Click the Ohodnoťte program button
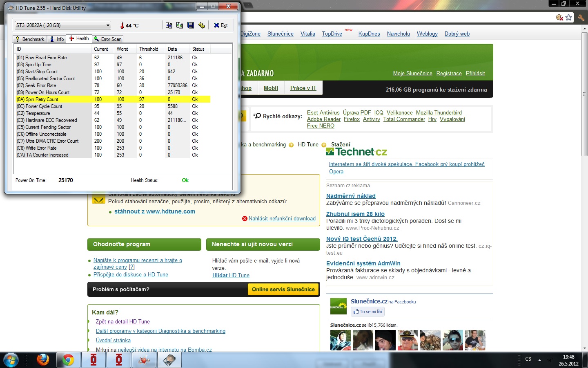 pyautogui.click(x=144, y=244)
